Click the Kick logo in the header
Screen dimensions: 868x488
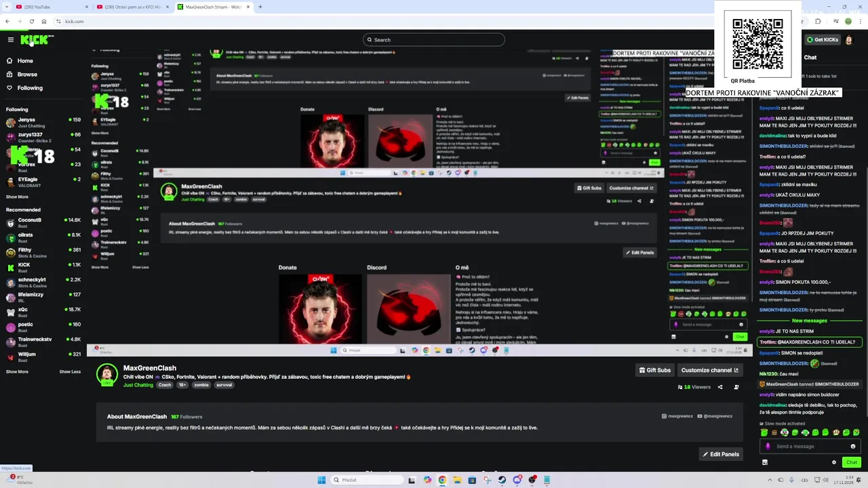(34, 40)
